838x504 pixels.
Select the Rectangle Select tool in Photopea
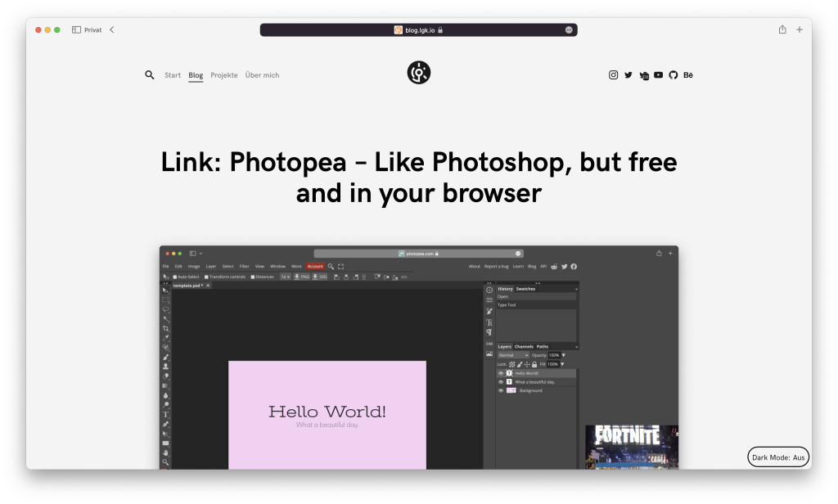click(165, 299)
